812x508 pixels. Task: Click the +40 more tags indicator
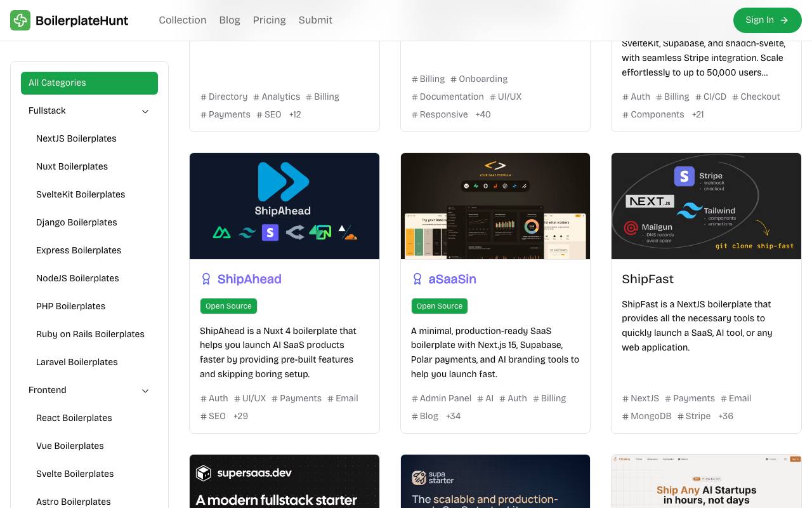coord(483,114)
